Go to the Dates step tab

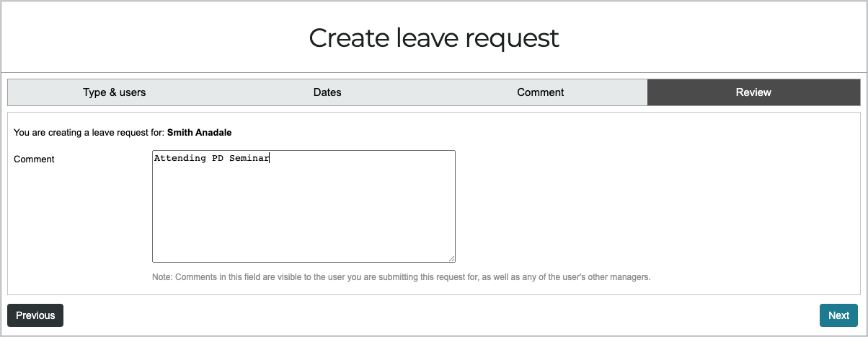327,92
